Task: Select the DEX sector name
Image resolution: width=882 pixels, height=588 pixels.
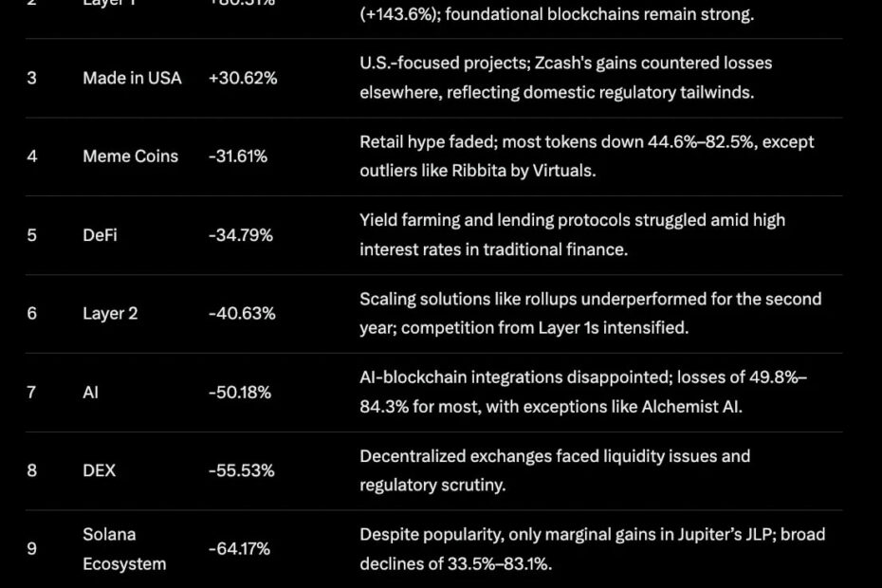Action: click(99, 469)
